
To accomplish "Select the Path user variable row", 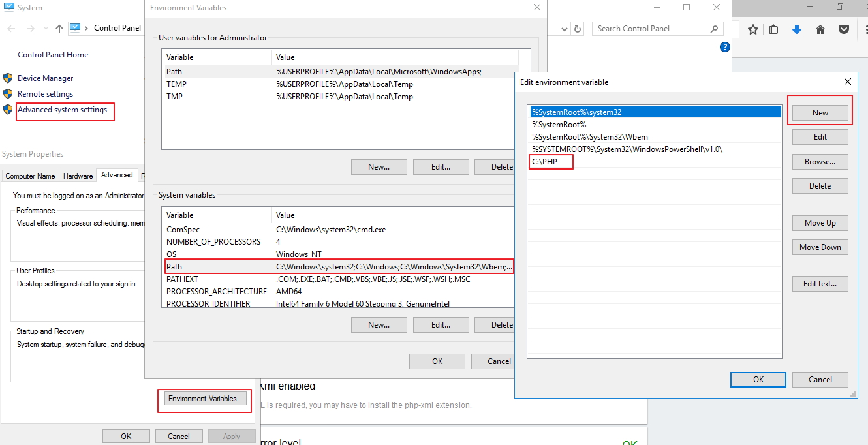I will [x=341, y=72].
